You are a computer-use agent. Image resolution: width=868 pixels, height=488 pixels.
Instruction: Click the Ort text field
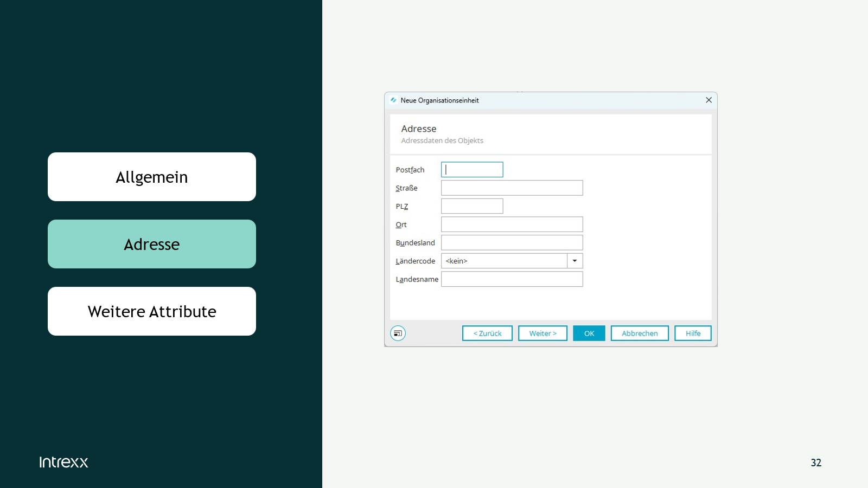click(512, 224)
